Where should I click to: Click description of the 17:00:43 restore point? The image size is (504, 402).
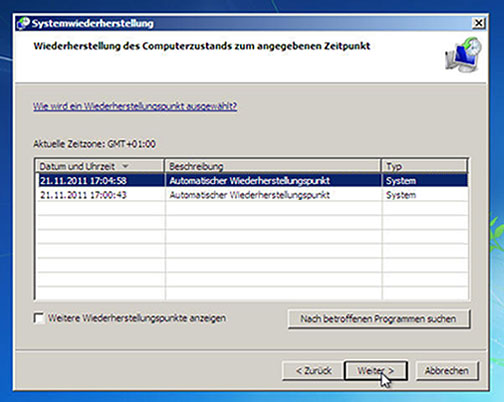(x=250, y=195)
